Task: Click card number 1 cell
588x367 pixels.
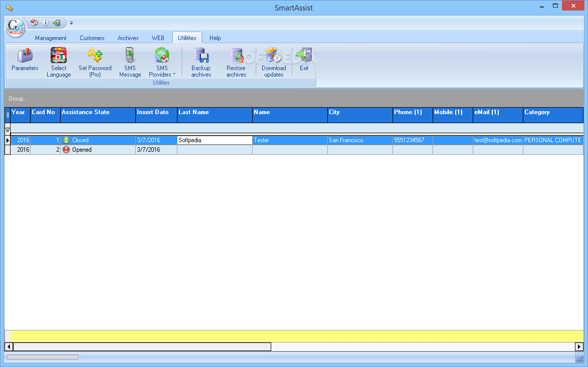Action: click(x=46, y=140)
